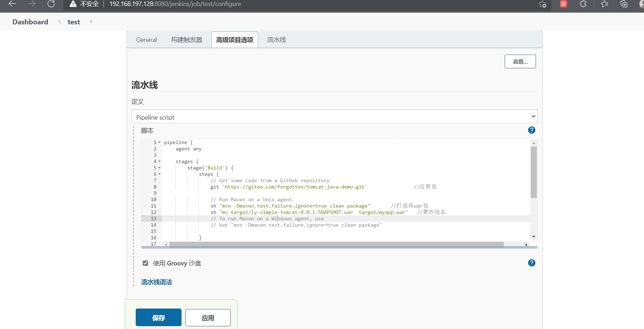This screenshot has height=329, width=644.
Task: Click editor horizontal scrollbar thumb
Action: pyautogui.click(x=336, y=244)
